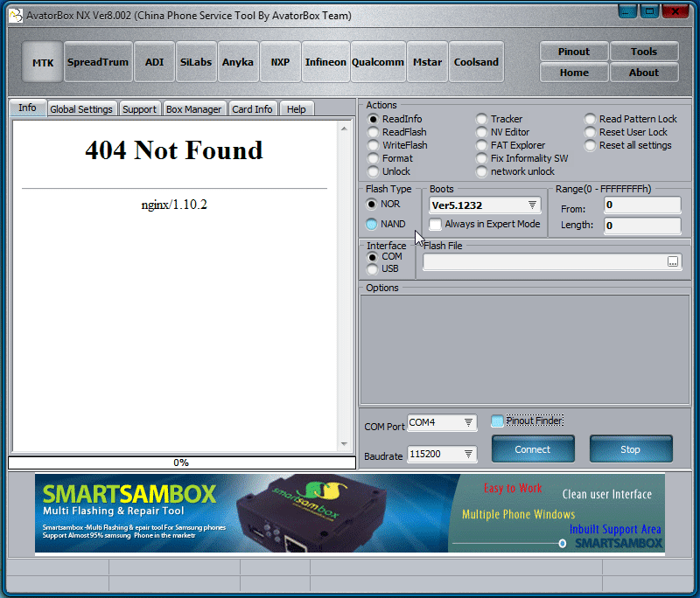Select WriteFlash action
The height and width of the screenshot is (598, 700).
373,145
